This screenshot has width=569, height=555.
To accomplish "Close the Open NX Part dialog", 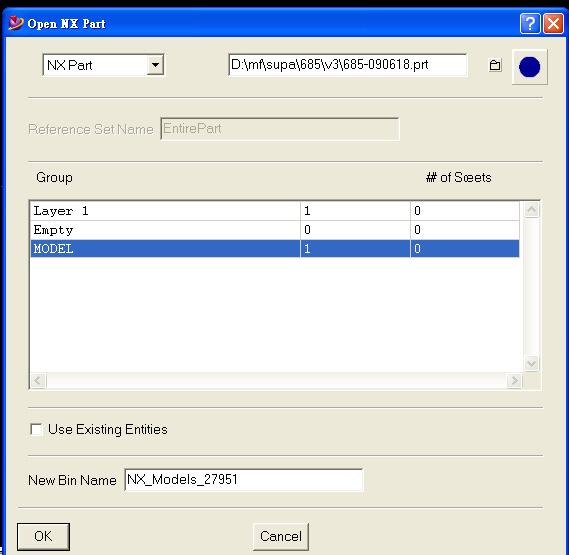I will (x=553, y=24).
